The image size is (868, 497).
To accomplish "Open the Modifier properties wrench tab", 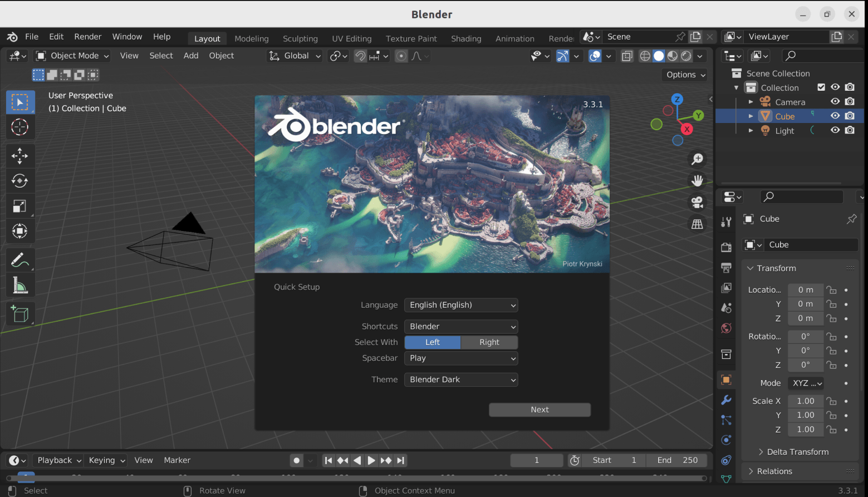I will point(726,400).
